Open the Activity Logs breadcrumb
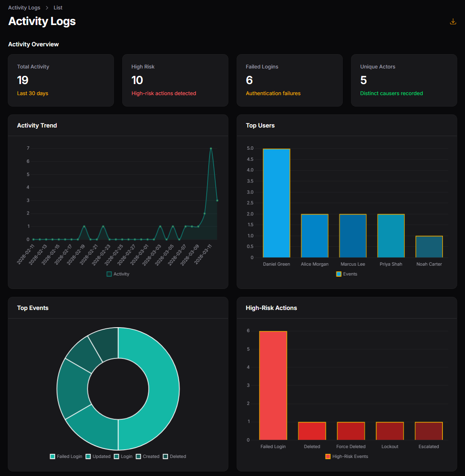 24,7
